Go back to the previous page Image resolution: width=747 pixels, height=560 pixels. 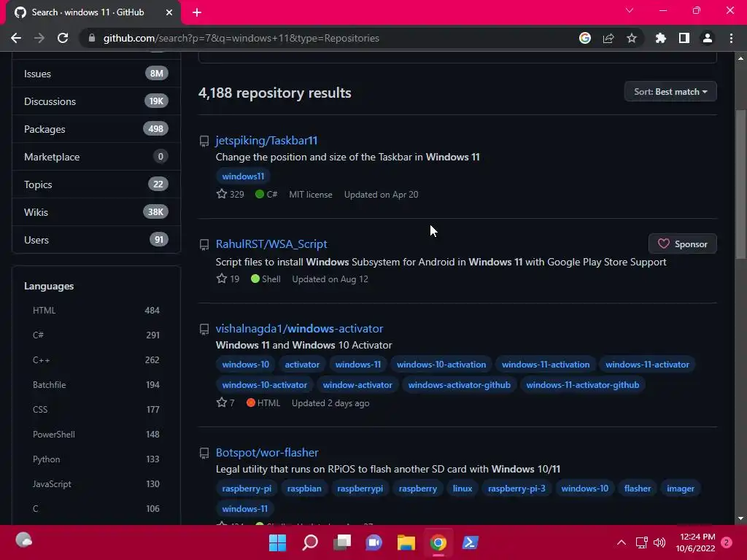[x=16, y=38]
